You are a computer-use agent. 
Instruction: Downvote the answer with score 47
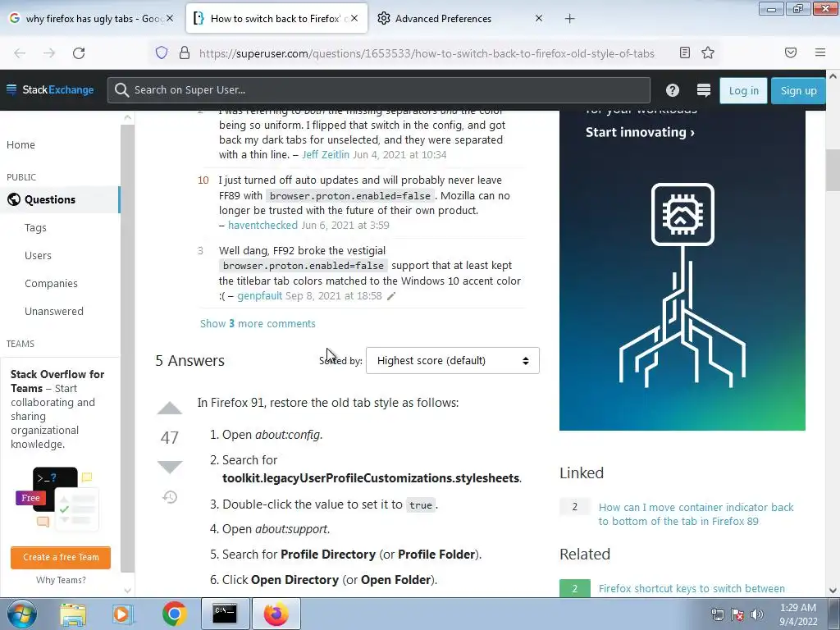[170, 467]
